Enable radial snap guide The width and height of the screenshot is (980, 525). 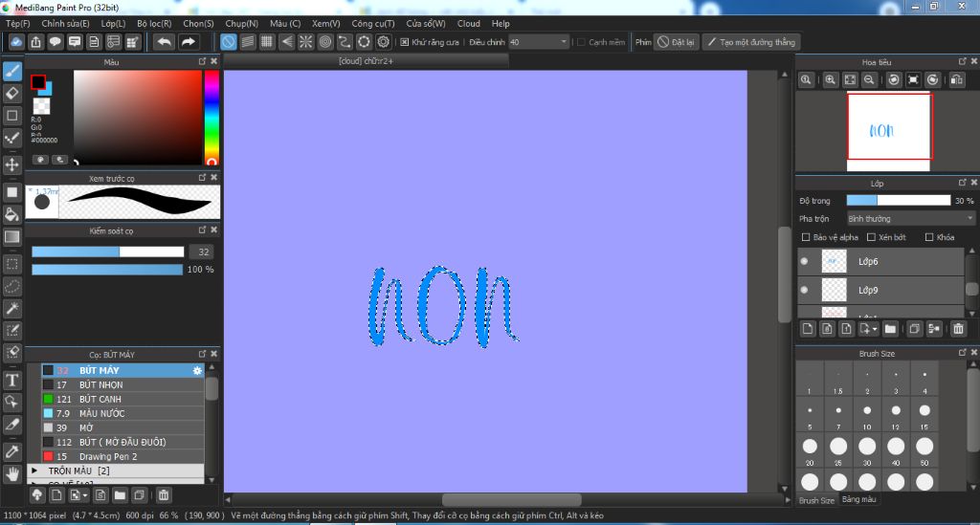coord(305,42)
